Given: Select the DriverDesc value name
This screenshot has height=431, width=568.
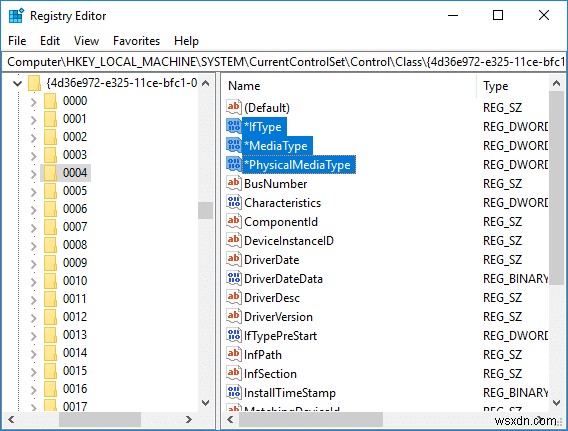Looking at the screenshot, I should coord(272,298).
